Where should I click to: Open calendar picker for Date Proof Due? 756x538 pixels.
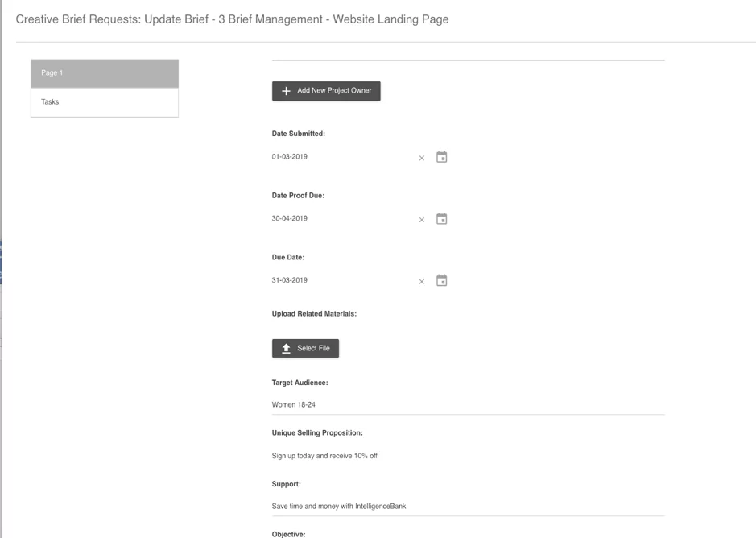442,218
